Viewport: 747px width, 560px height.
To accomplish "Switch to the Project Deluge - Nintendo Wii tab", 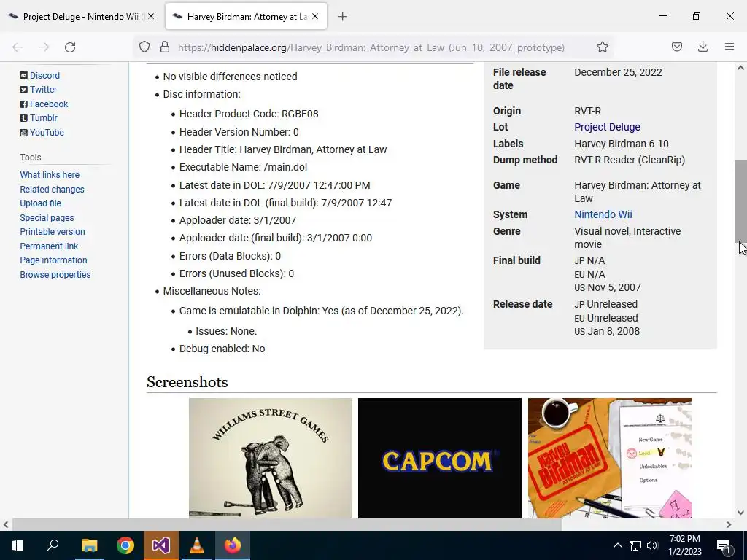I will click(x=82, y=17).
